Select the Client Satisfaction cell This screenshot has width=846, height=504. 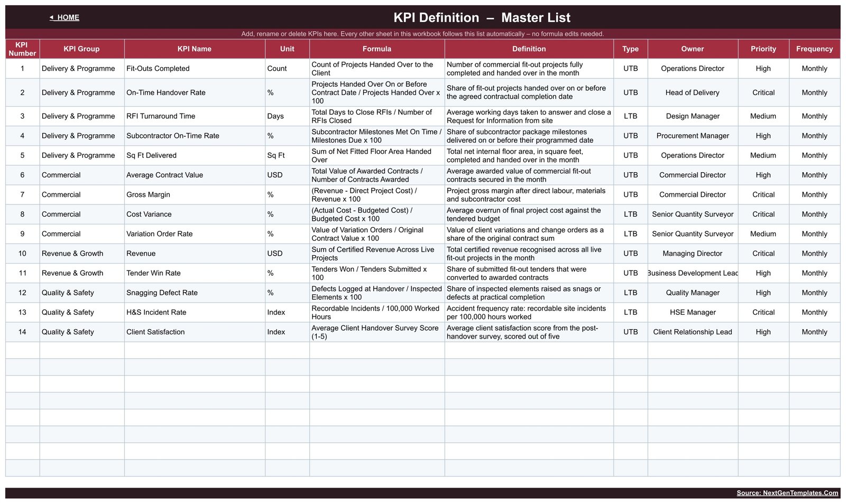point(195,332)
